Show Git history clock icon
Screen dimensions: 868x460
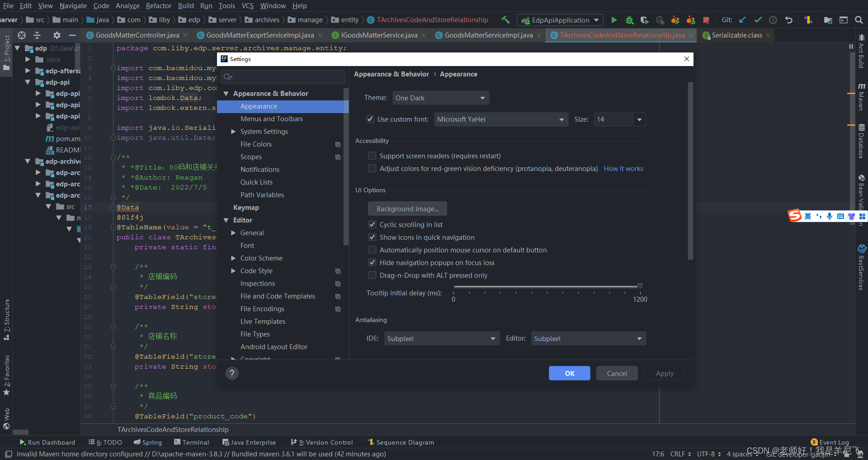[x=773, y=20]
